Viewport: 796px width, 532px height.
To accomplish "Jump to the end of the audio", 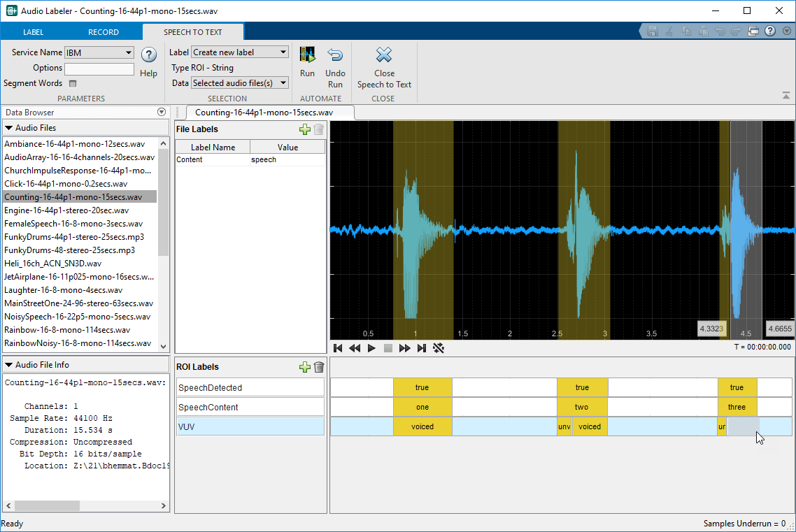I will 422,348.
